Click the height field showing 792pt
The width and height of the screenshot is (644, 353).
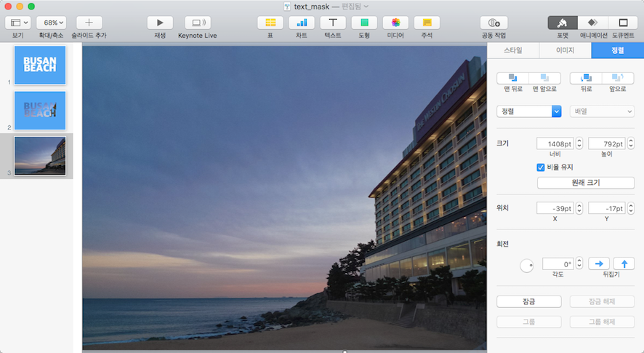tap(607, 143)
